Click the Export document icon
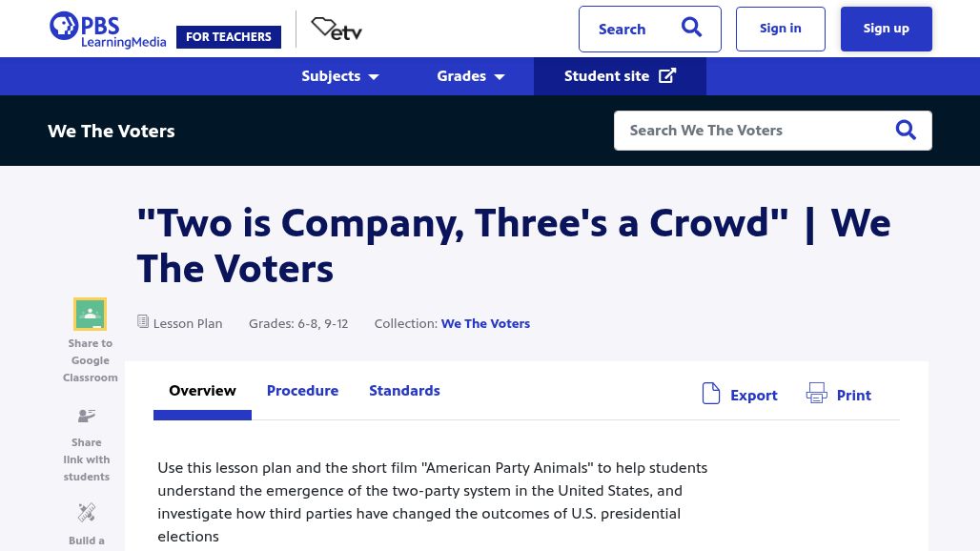The image size is (980, 551). [x=711, y=394]
